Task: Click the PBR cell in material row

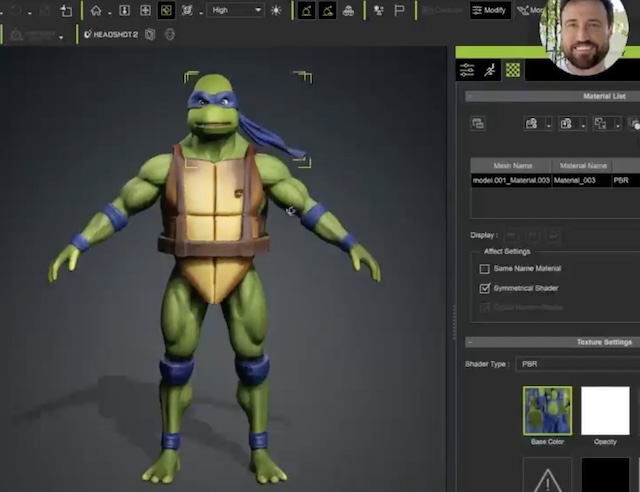Action: pos(625,180)
